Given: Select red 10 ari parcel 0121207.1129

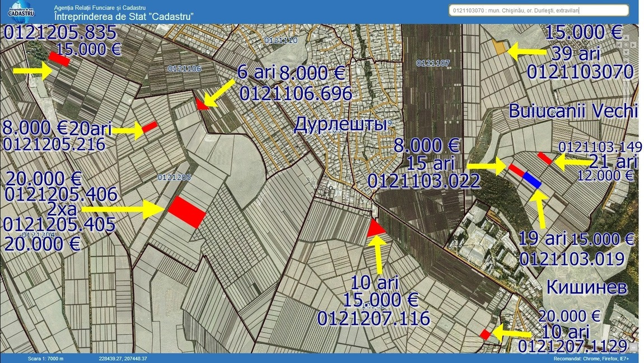Looking at the screenshot, I should coord(485,334).
